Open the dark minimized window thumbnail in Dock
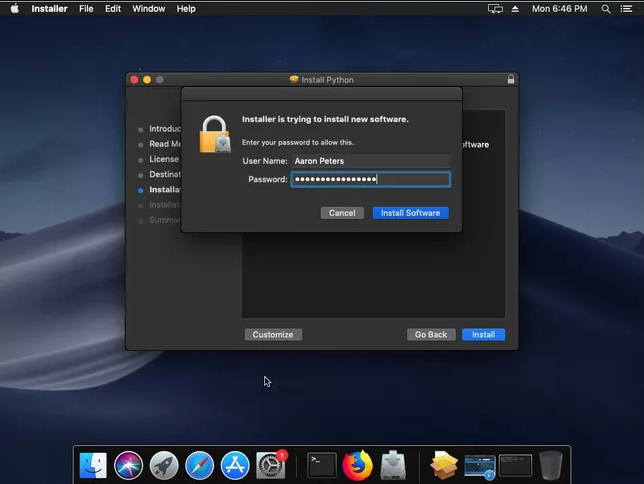Viewport: 644px width, 484px height. tap(515, 465)
